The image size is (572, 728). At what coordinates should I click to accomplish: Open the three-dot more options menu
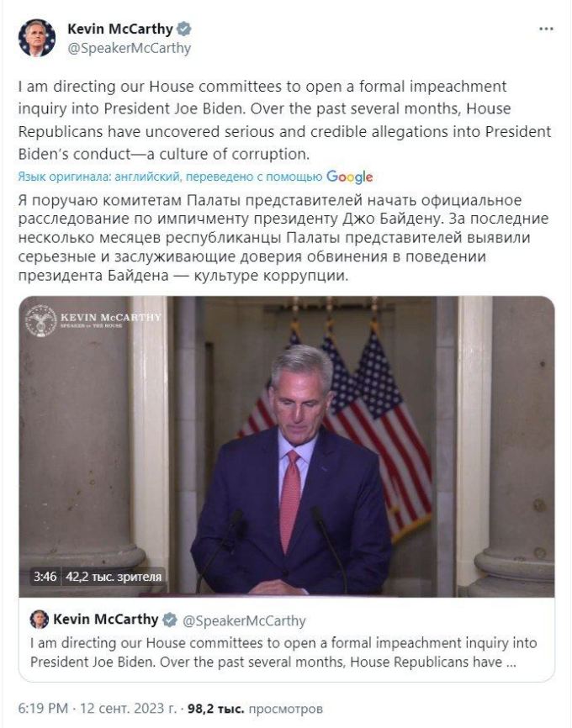click(546, 29)
